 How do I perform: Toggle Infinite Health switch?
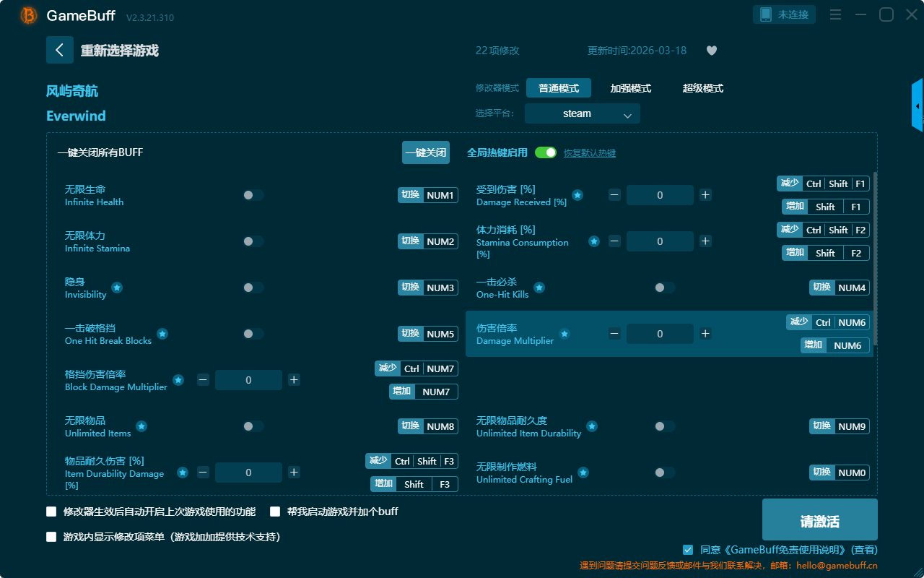(253, 195)
